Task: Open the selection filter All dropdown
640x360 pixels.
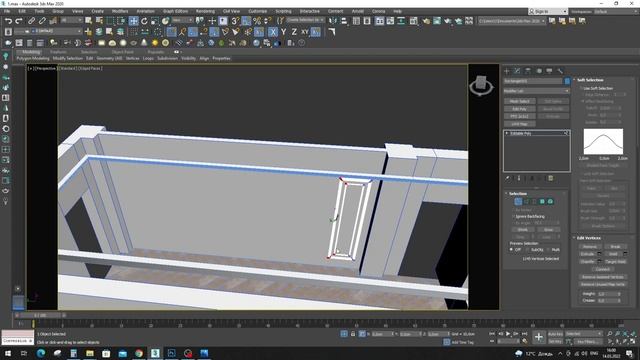Action: pos(71,20)
